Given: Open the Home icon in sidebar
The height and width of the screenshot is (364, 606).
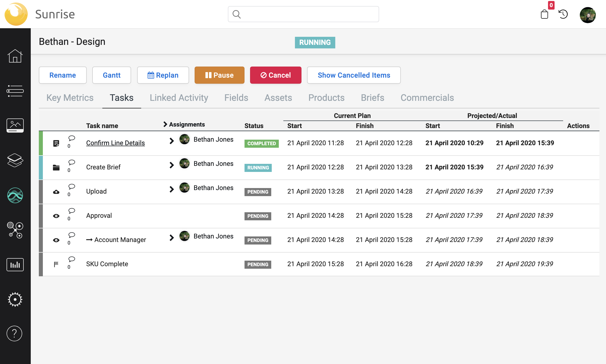Looking at the screenshot, I should [x=15, y=56].
